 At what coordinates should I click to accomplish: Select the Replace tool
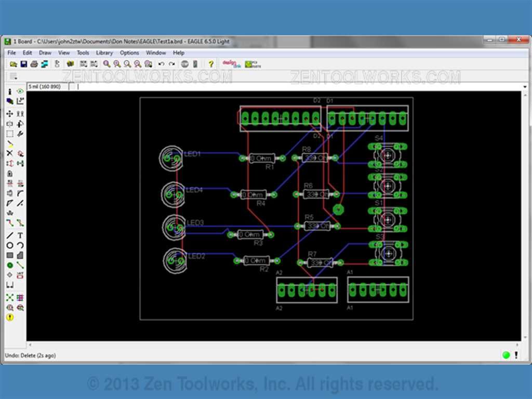click(x=20, y=164)
